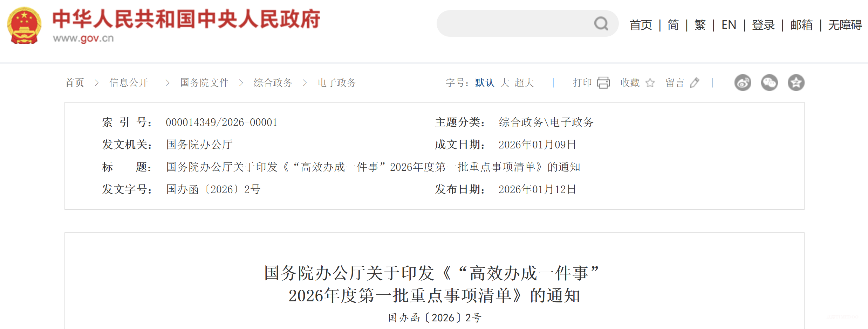Share to WeChat via round icon

click(770, 83)
